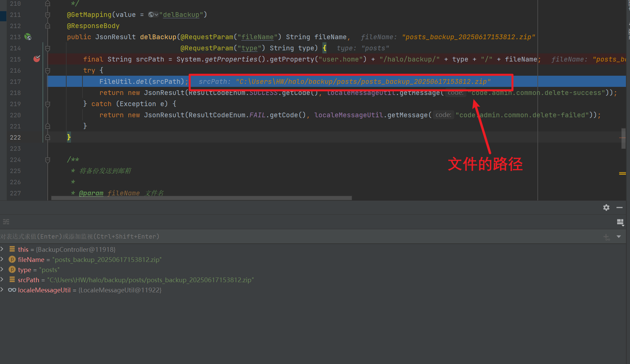This screenshot has width=630, height=364.
Task: Hide the debug panel with minus icon
Action: pos(620,208)
